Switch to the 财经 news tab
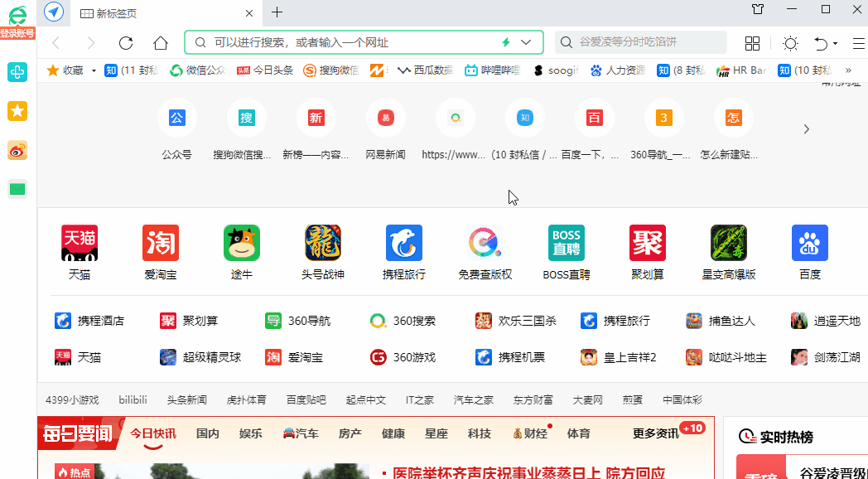 pyautogui.click(x=530, y=433)
